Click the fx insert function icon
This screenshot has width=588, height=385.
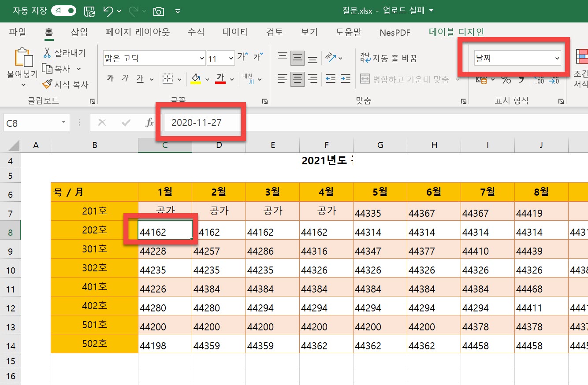[149, 123]
